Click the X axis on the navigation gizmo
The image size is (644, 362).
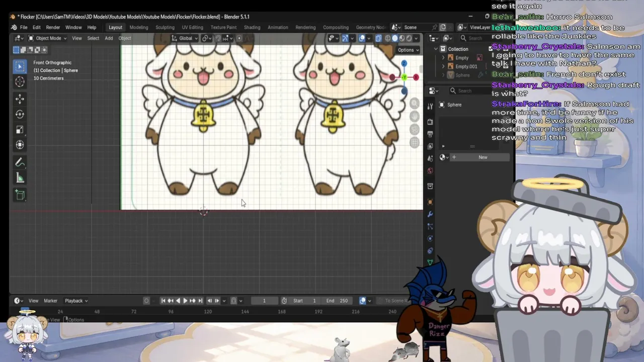[416, 77]
